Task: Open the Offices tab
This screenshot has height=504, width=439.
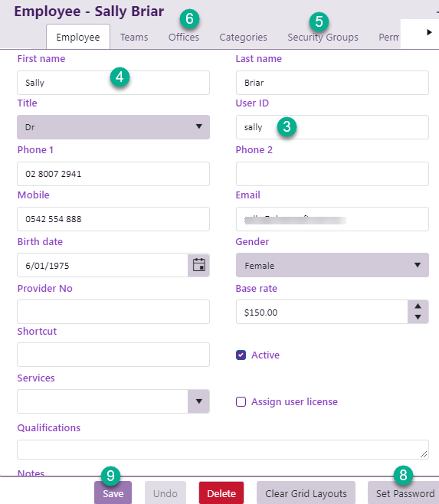Action: pos(184,38)
